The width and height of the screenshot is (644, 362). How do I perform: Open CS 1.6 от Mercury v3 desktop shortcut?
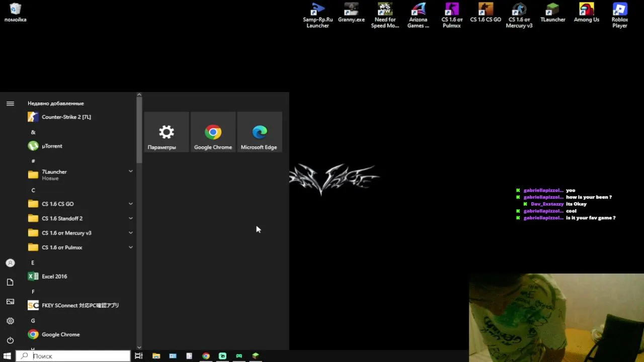click(x=519, y=16)
